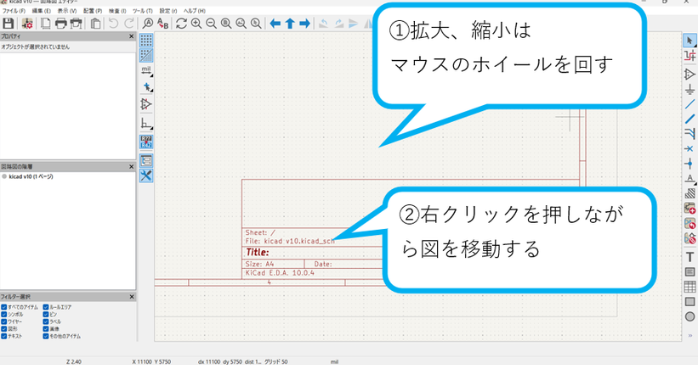The height and width of the screenshot is (365, 698).
Task: Select the Place Net Label tool
Action: pos(690,178)
